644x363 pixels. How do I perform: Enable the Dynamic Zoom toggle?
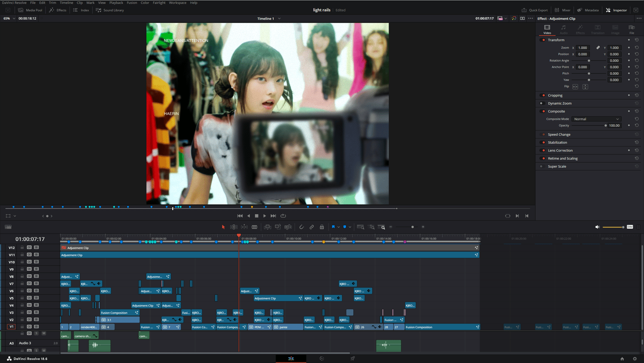[542, 103]
